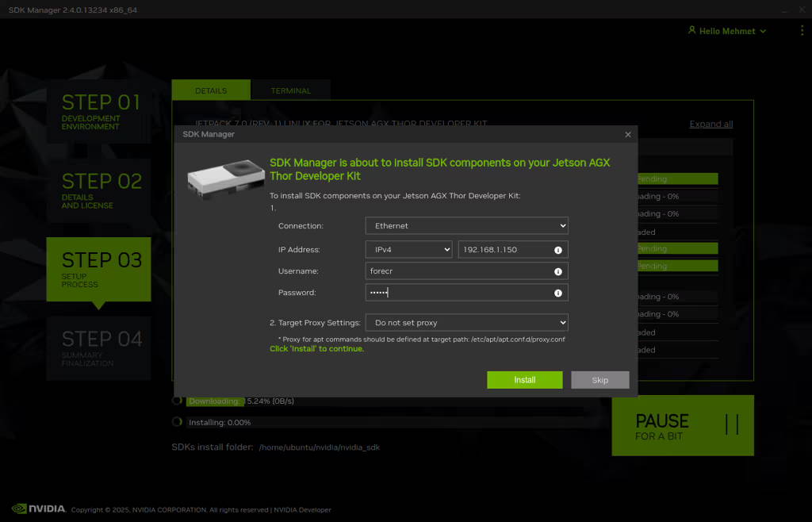Click the IP address input field
The height and width of the screenshot is (522, 812).
(513, 250)
